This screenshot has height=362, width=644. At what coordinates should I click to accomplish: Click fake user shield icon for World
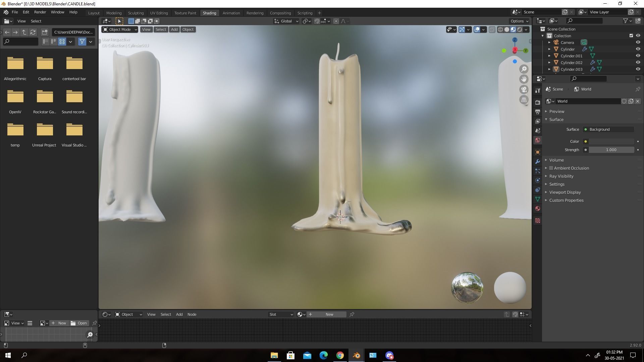624,101
